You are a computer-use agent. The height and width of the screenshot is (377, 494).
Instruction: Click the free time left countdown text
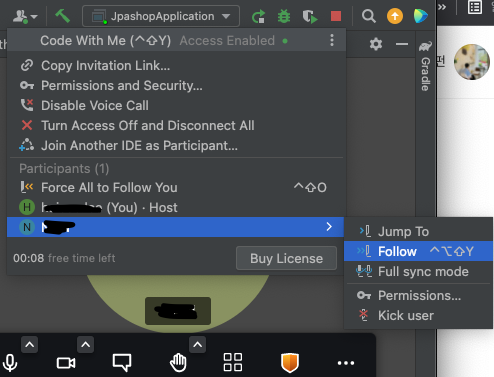(x=64, y=258)
